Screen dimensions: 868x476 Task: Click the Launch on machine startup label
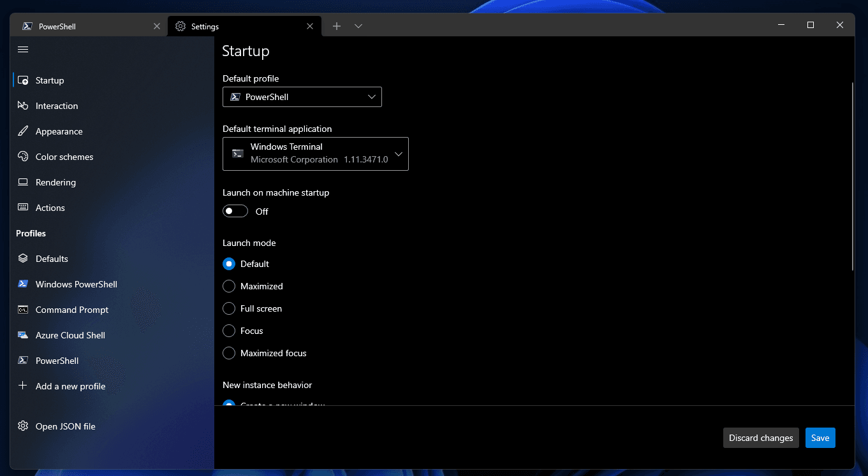point(276,192)
